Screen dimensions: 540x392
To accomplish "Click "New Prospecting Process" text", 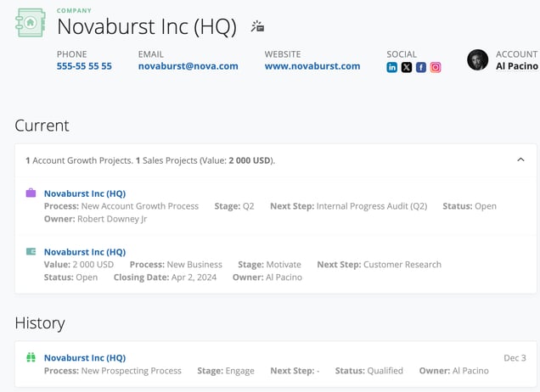I will (x=132, y=371).
